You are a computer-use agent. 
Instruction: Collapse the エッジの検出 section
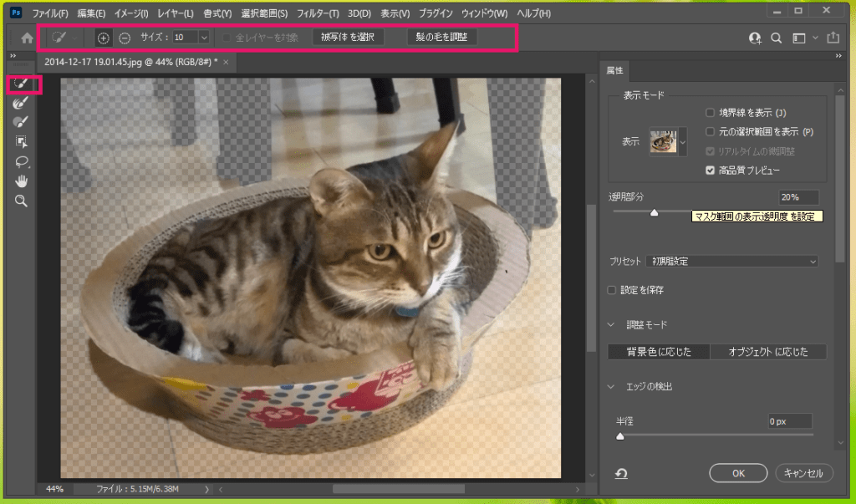tap(613, 386)
